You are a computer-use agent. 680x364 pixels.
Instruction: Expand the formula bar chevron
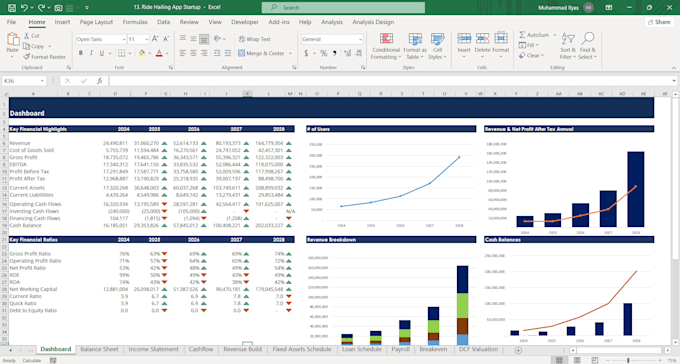(x=674, y=81)
